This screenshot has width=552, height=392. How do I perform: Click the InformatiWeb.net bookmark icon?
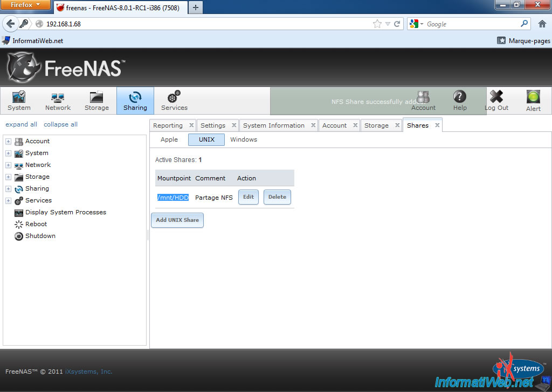click(6, 40)
